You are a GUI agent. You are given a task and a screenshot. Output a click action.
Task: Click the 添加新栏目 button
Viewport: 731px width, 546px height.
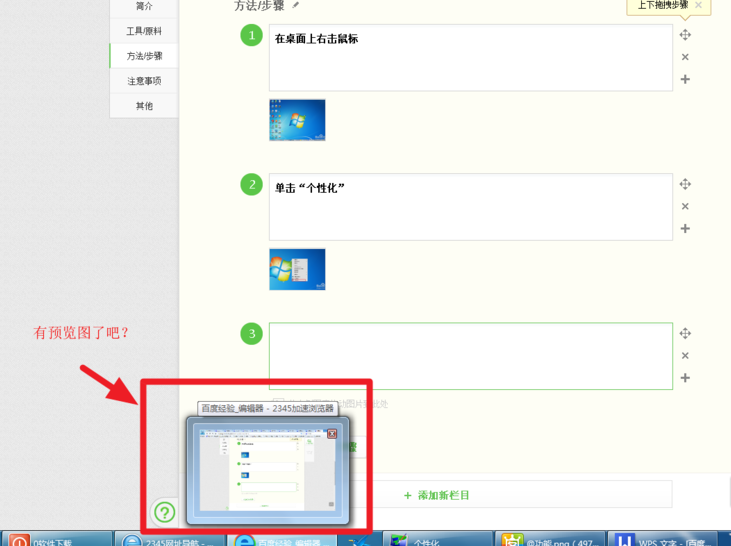point(436,495)
